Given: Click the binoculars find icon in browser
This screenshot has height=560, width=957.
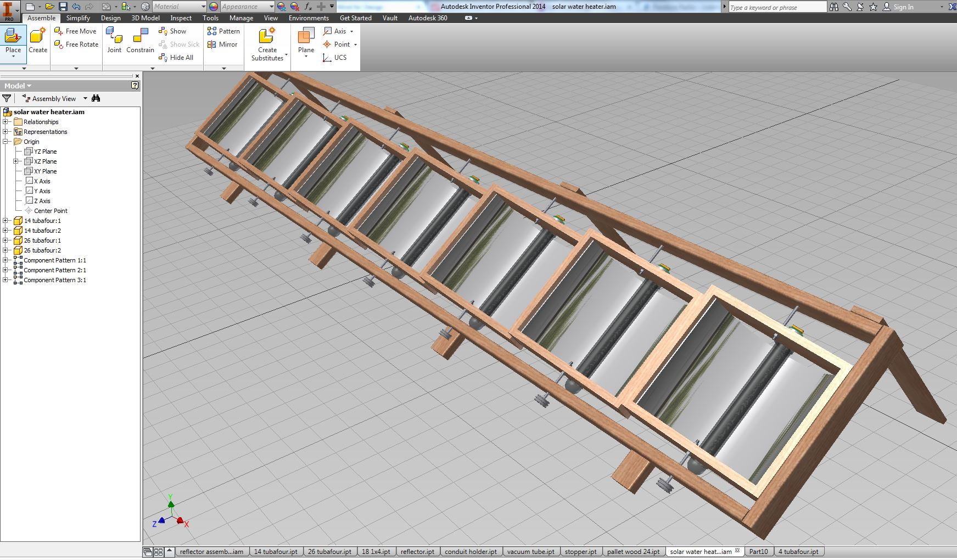Looking at the screenshot, I should [96, 98].
